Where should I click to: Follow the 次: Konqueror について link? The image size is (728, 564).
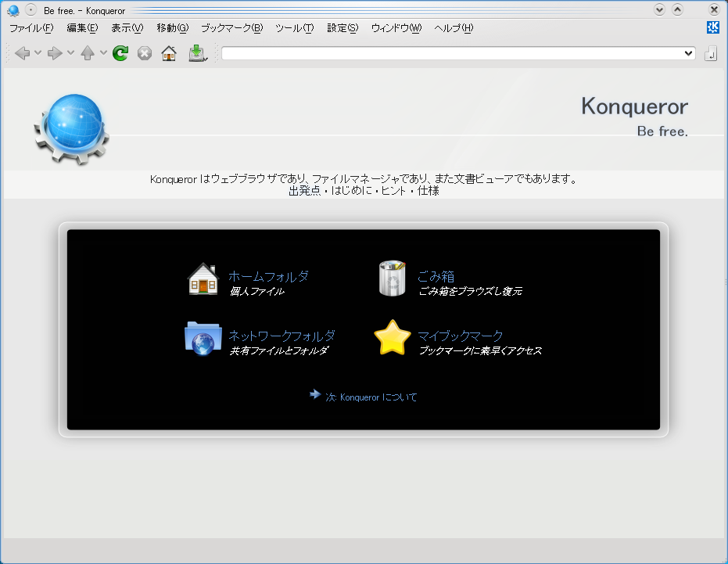[x=371, y=397]
